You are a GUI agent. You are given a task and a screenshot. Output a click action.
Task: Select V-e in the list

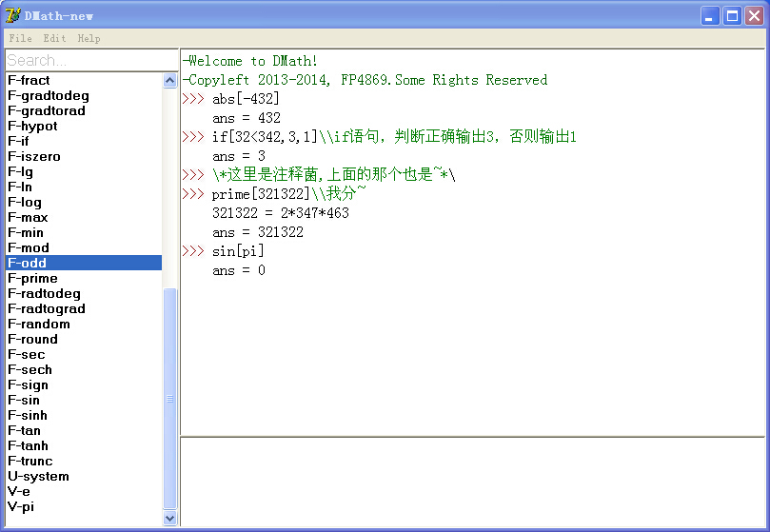coord(84,491)
